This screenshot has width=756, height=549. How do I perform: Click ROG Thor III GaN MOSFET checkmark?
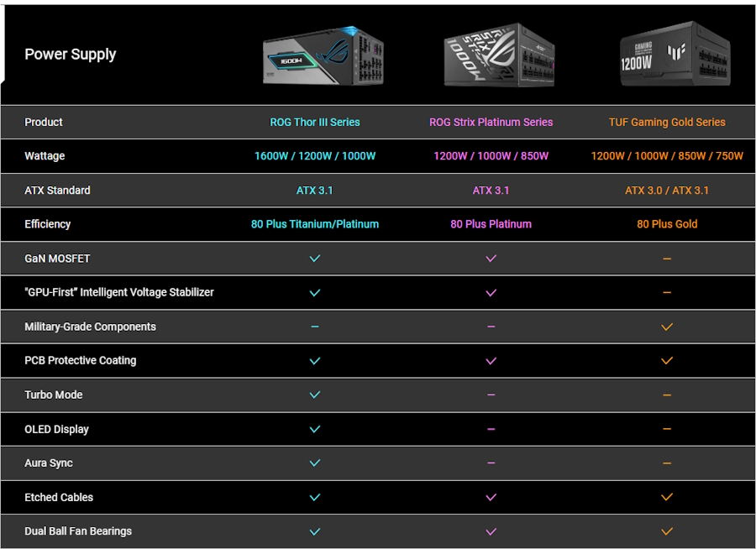pos(315,259)
